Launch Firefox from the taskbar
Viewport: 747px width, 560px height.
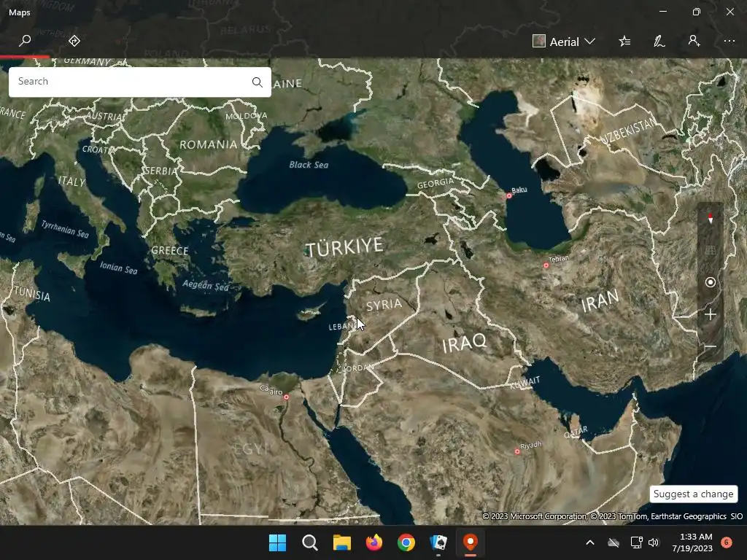[x=374, y=542]
